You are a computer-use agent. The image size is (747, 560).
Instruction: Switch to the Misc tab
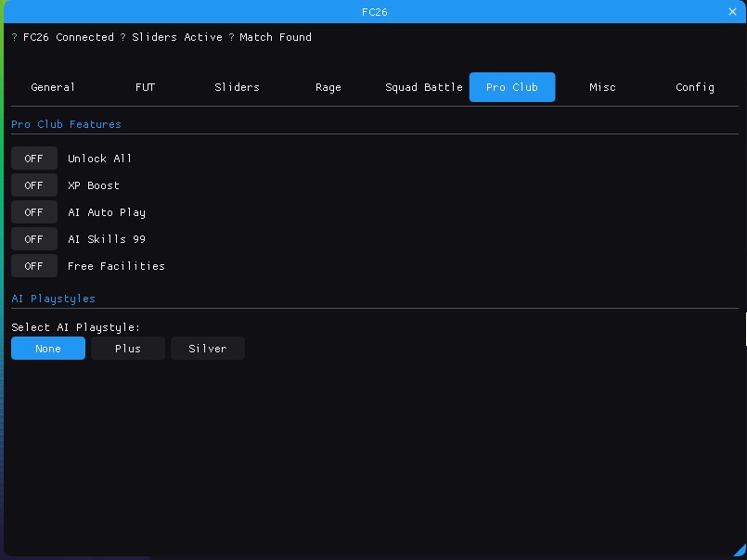(x=602, y=87)
